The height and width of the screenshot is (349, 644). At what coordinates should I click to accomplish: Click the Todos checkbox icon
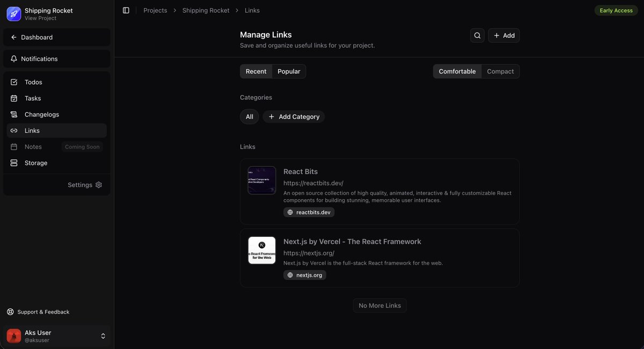coord(14,82)
